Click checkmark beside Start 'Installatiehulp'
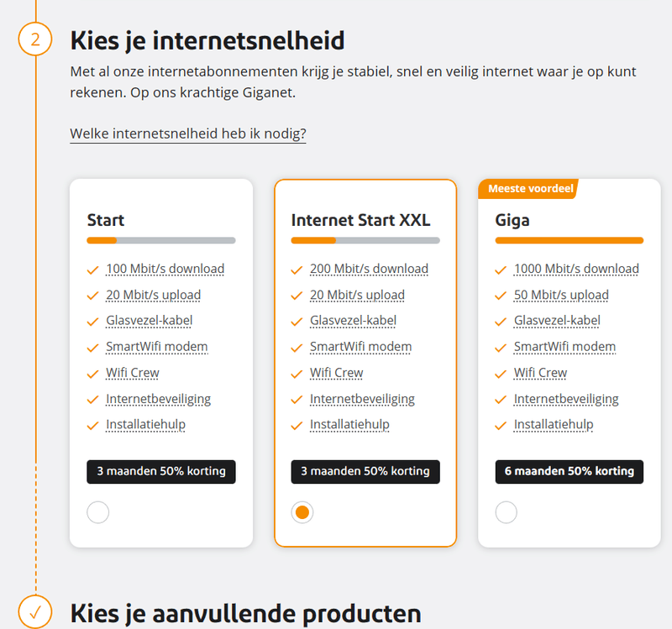This screenshot has width=672, height=629. 92,426
